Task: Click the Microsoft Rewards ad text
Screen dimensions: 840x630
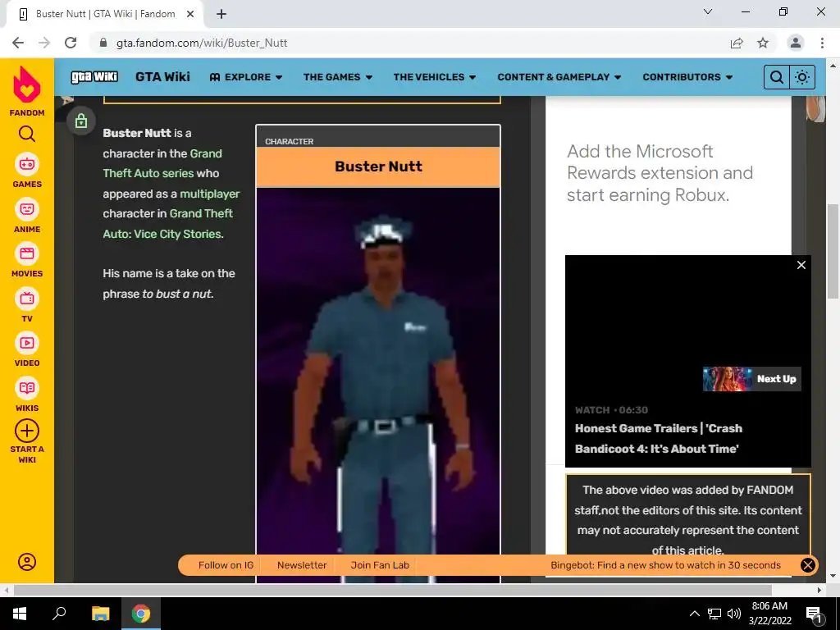Action: 660,173
